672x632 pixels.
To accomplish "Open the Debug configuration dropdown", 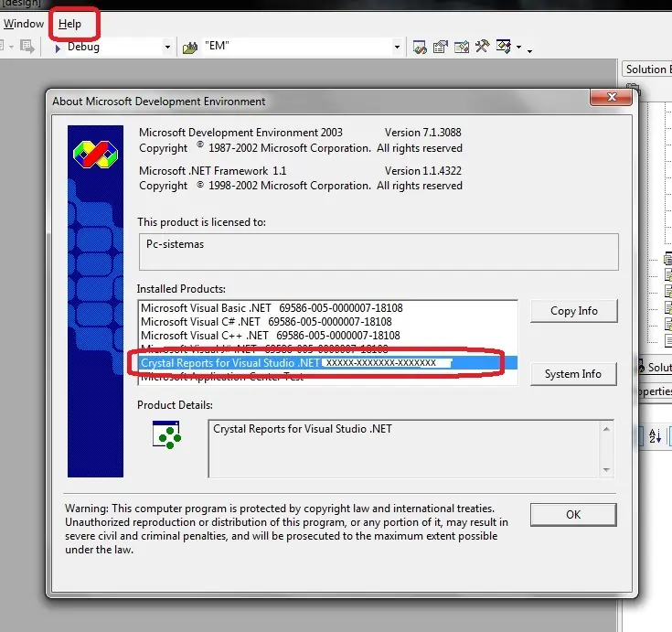I will (167, 47).
